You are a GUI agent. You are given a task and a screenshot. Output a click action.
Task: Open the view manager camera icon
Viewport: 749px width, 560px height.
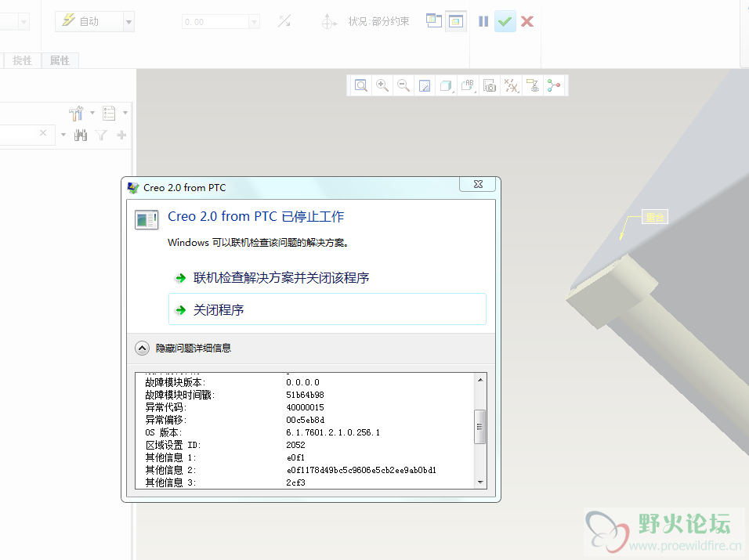point(490,86)
